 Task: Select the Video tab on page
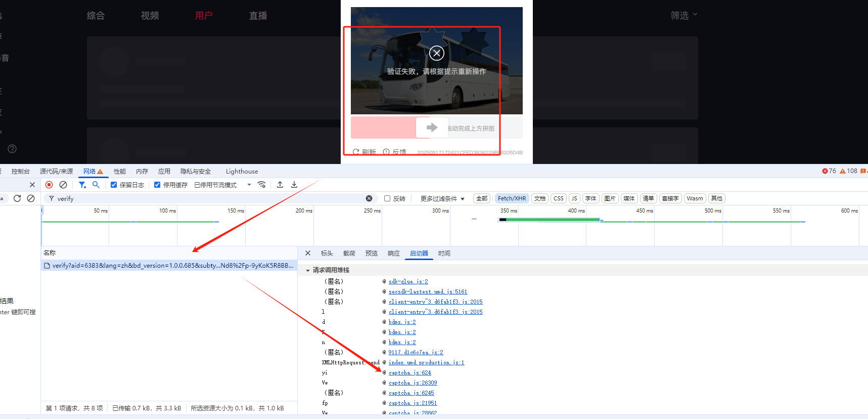[x=150, y=16]
